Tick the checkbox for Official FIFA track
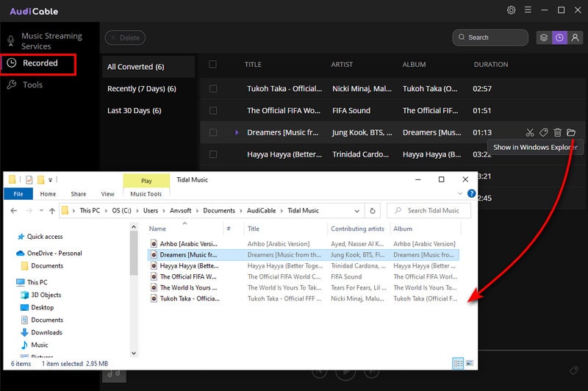Screen dimensions: 588x391 click(x=213, y=110)
